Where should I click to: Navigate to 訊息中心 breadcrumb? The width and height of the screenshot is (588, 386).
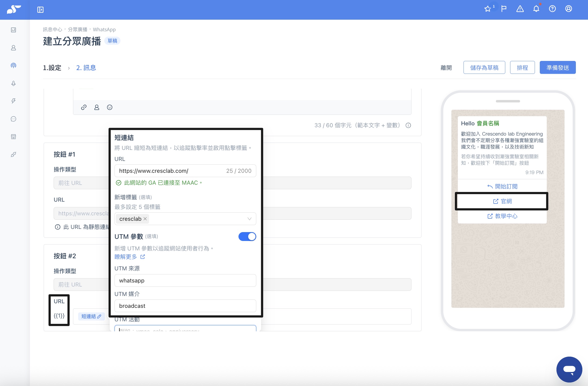click(x=53, y=29)
